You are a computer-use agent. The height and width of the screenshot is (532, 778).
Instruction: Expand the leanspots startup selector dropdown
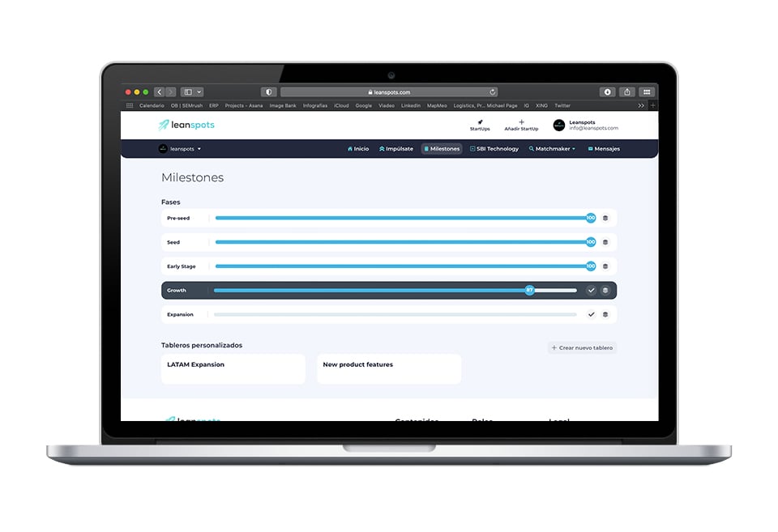point(180,149)
